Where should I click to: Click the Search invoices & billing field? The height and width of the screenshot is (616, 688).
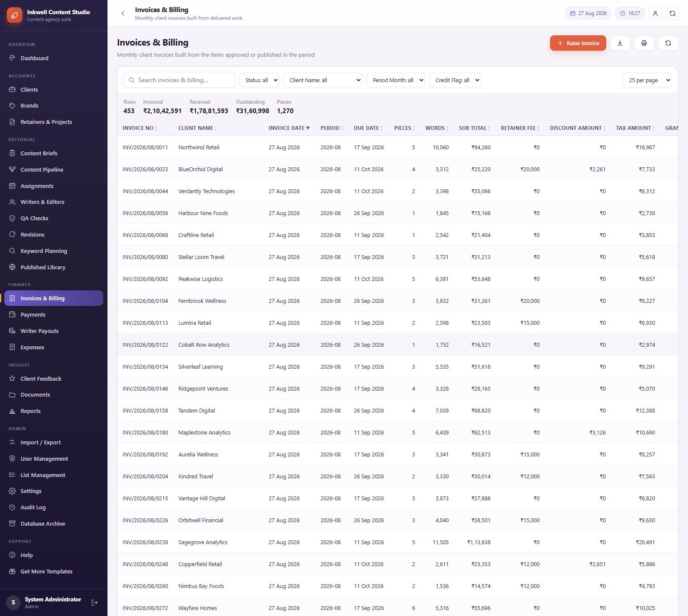[x=179, y=80]
